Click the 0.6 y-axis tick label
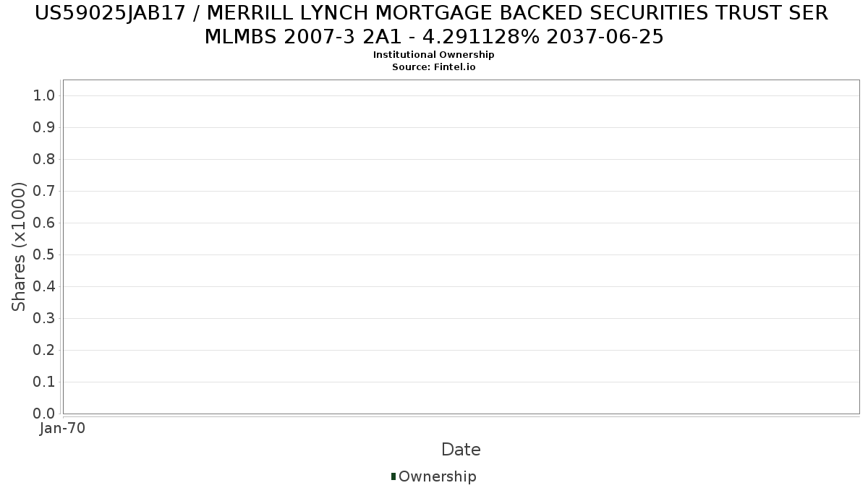868x488 pixels. coord(45,223)
